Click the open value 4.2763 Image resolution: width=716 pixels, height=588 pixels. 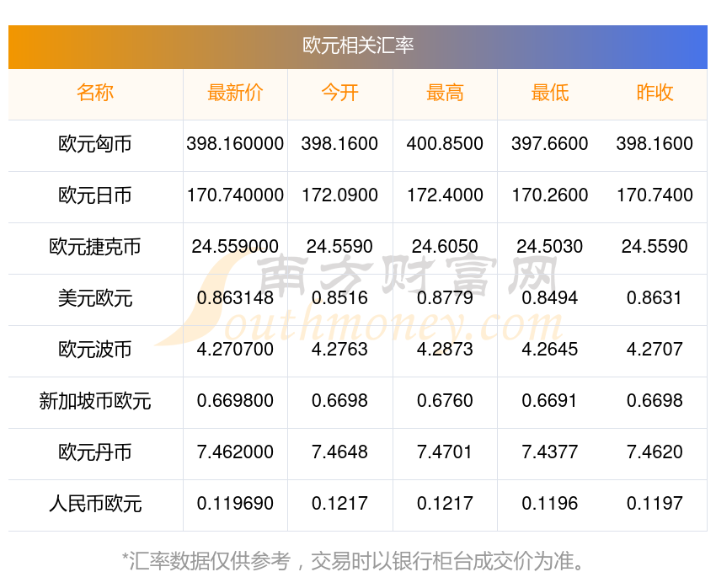point(339,350)
